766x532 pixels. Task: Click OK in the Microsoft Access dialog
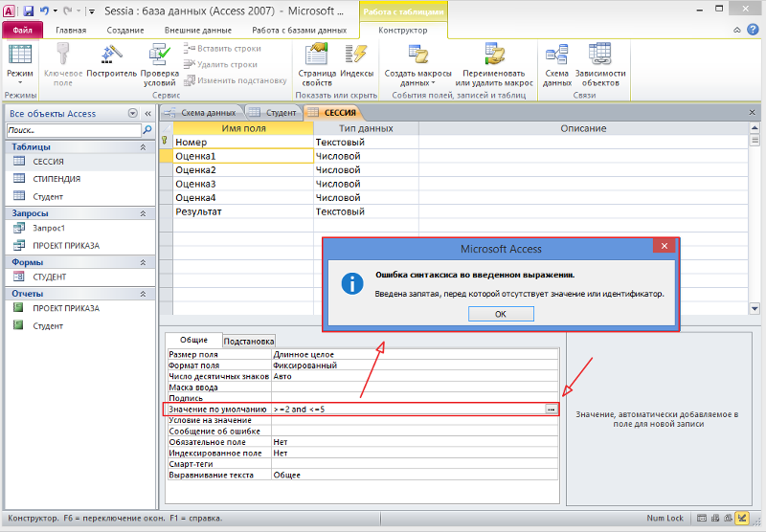coord(501,314)
